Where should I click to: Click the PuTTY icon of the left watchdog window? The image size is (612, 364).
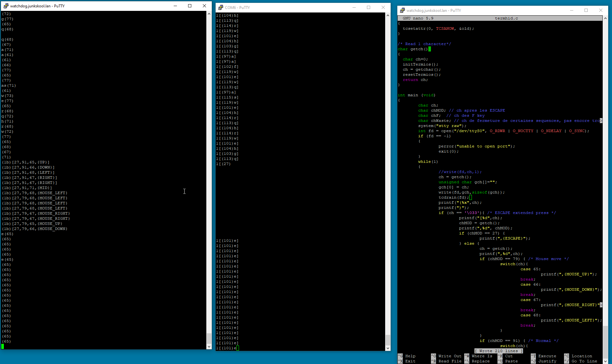(6, 6)
